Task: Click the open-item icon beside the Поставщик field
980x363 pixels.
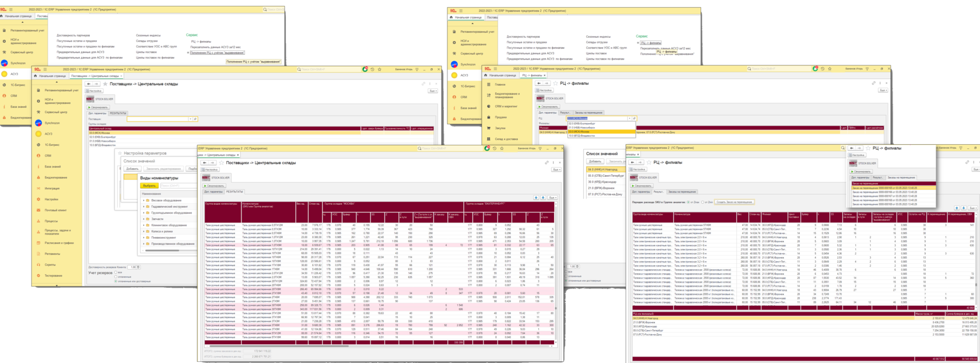Action: point(195,119)
